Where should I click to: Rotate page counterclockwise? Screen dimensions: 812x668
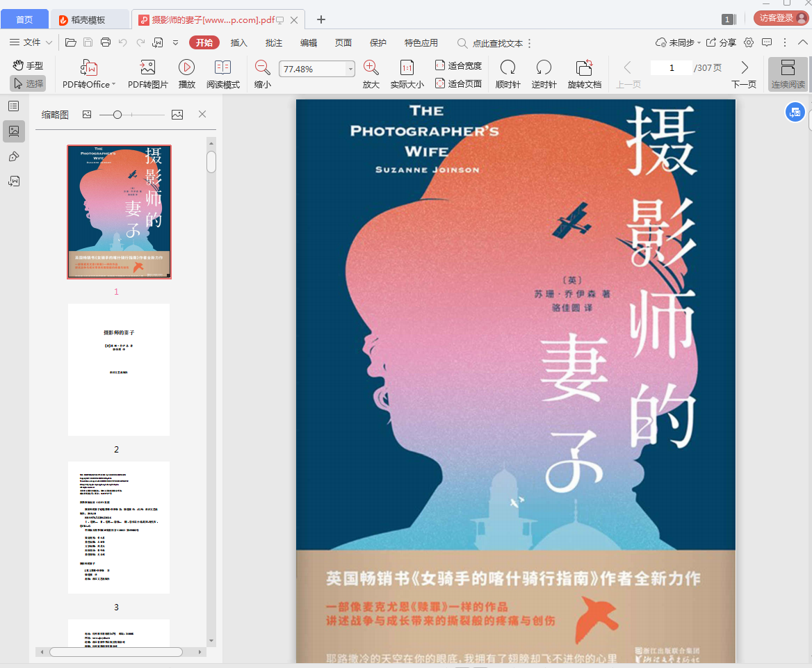pyautogui.click(x=544, y=74)
